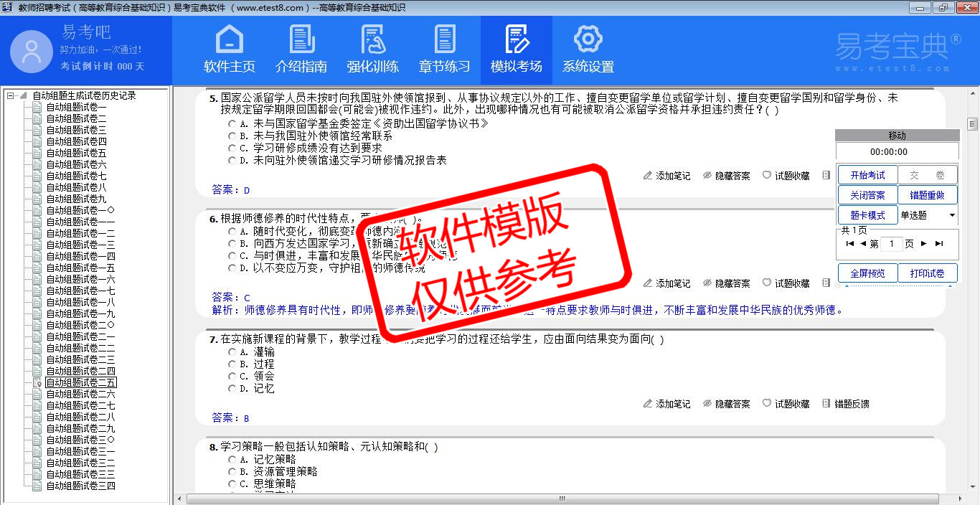Image resolution: width=980 pixels, height=505 pixels.
Task: Click the user avatar icon
Action: point(32,52)
